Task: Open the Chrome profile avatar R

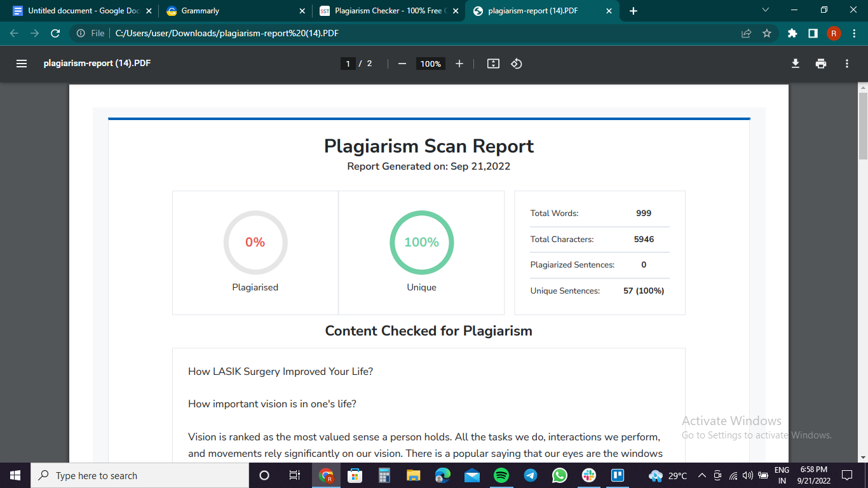Action: [834, 33]
